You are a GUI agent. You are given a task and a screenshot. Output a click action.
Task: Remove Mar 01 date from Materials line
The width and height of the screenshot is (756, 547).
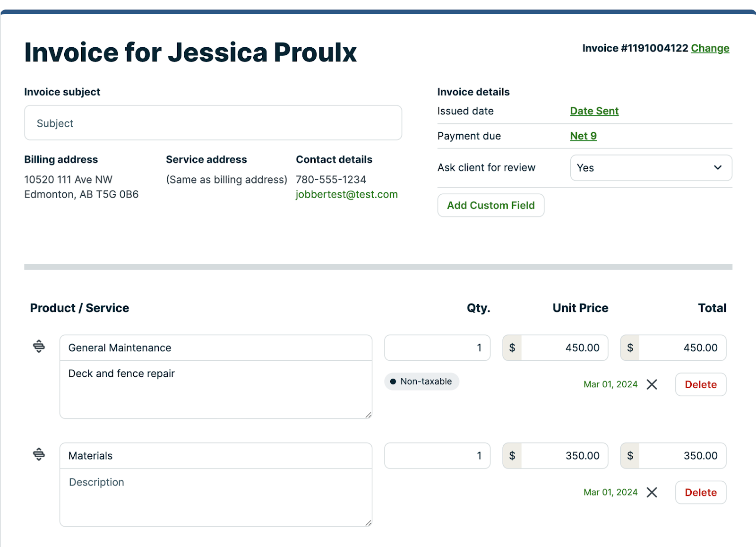[652, 493]
